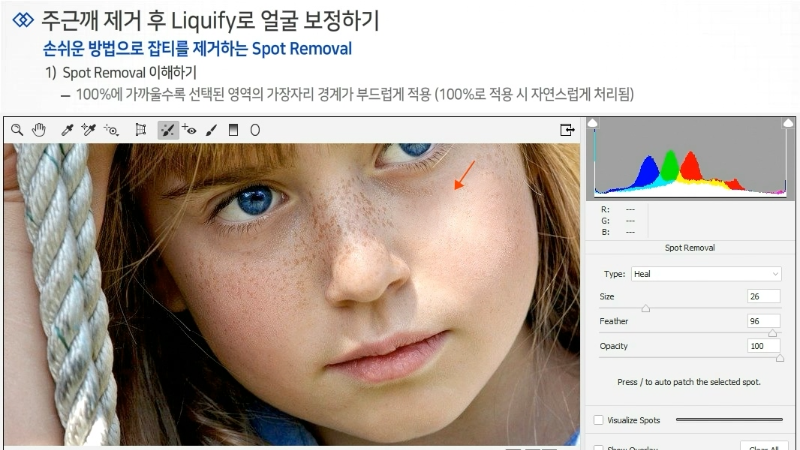Open preferences via filmstrip export icon
The height and width of the screenshot is (450, 800).
[567, 130]
